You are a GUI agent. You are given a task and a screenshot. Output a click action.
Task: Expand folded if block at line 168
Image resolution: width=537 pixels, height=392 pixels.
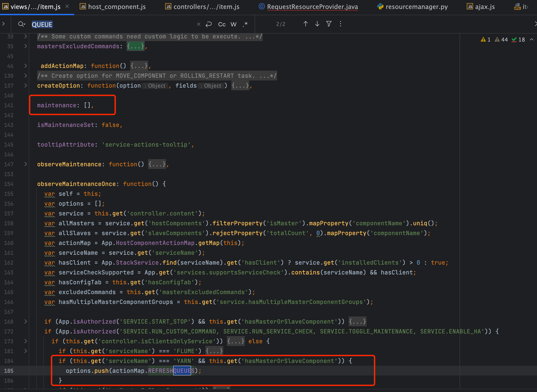(x=26, y=322)
